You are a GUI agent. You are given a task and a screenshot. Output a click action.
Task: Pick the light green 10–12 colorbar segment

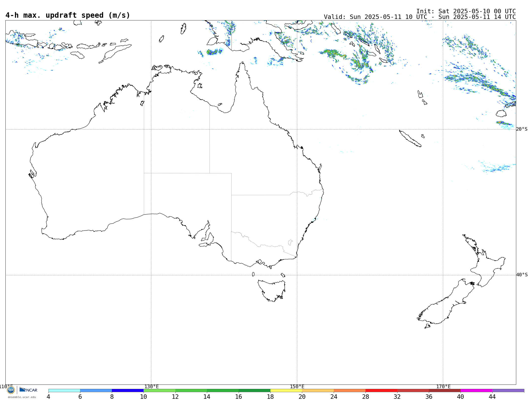click(159, 390)
